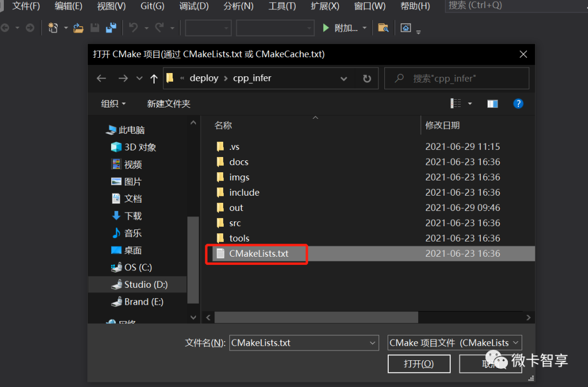Image resolution: width=588 pixels, height=387 pixels.
Task: Expand the undo history dropdown arrow
Action: 146,28
